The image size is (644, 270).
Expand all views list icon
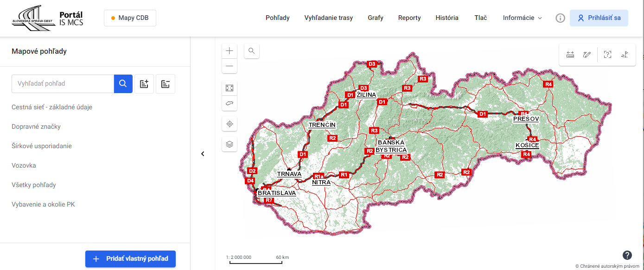pyautogui.click(x=144, y=84)
